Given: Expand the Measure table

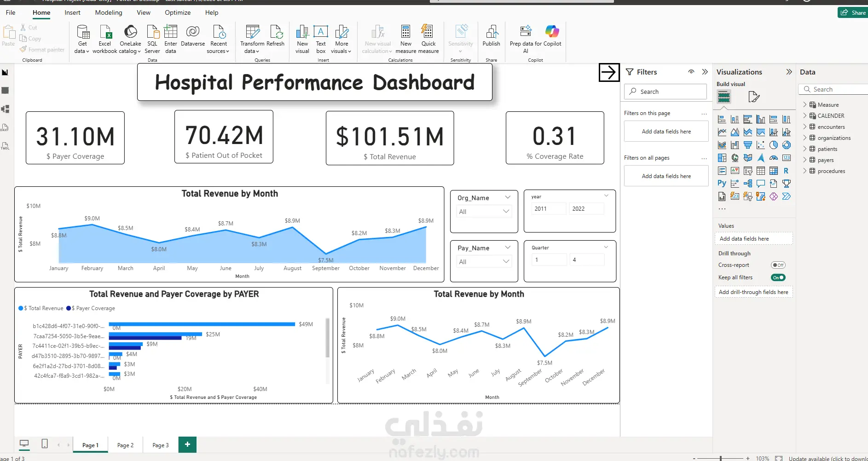Looking at the screenshot, I should click(x=805, y=105).
